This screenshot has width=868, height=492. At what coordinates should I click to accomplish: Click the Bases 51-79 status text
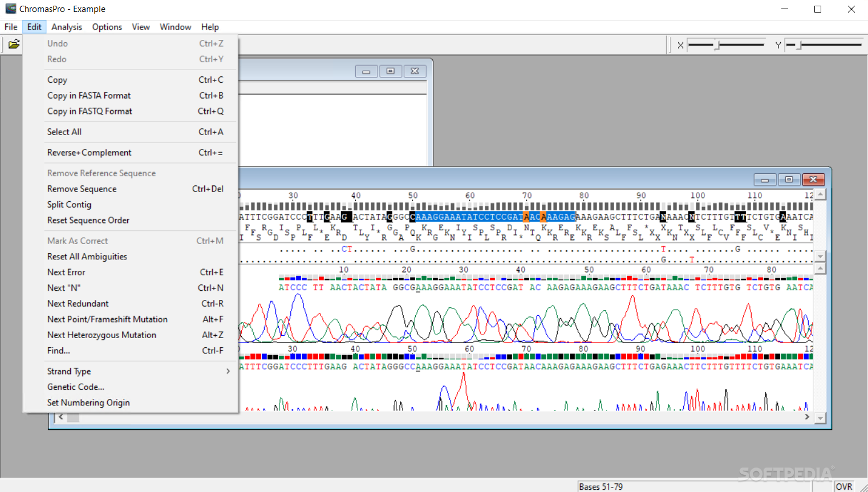coord(601,486)
